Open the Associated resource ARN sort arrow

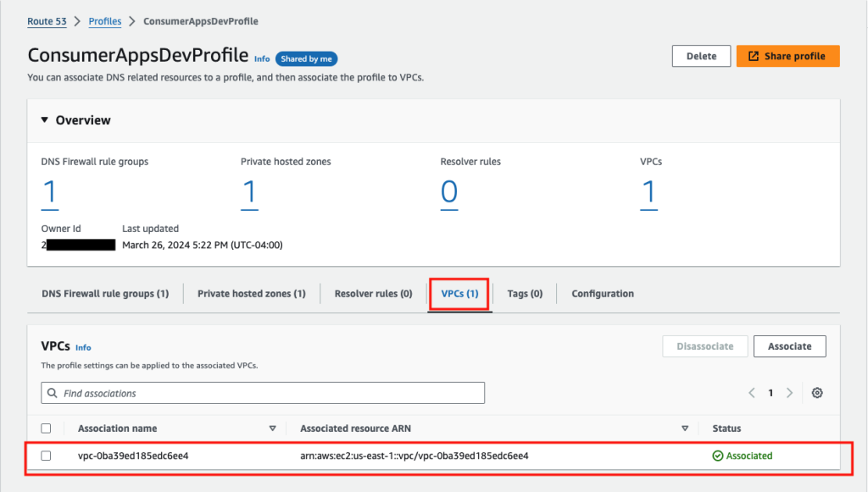(685, 428)
